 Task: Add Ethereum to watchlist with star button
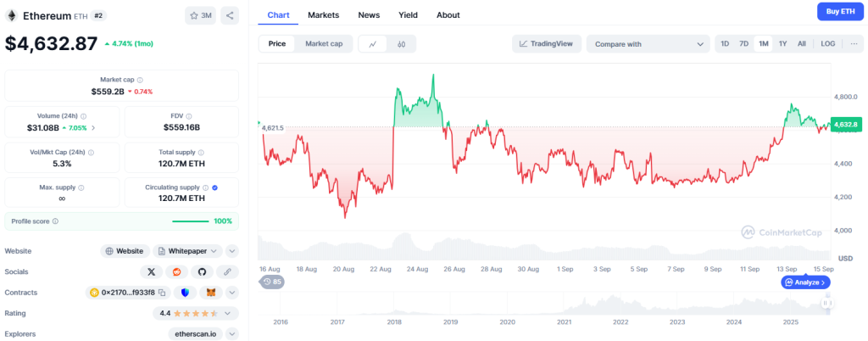pyautogui.click(x=200, y=15)
